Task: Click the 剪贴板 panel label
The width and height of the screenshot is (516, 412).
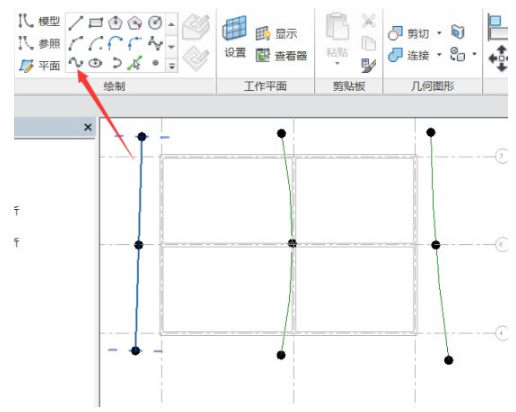Action: tap(349, 86)
